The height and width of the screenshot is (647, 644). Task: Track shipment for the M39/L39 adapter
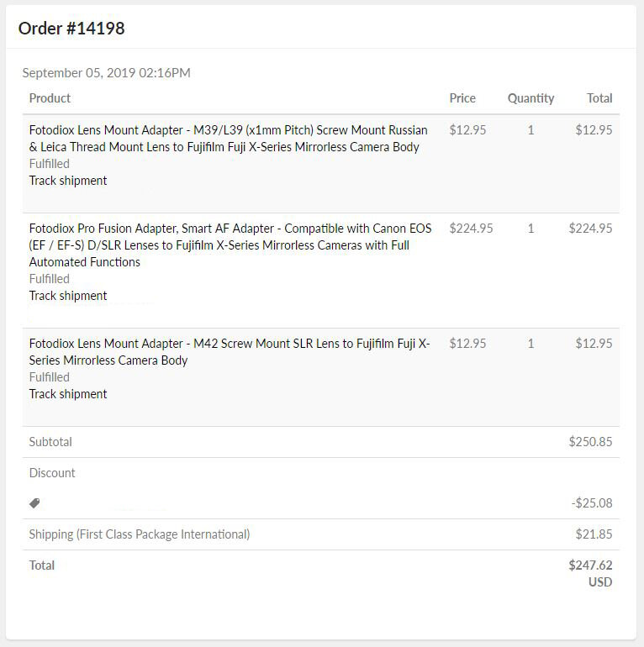[68, 181]
